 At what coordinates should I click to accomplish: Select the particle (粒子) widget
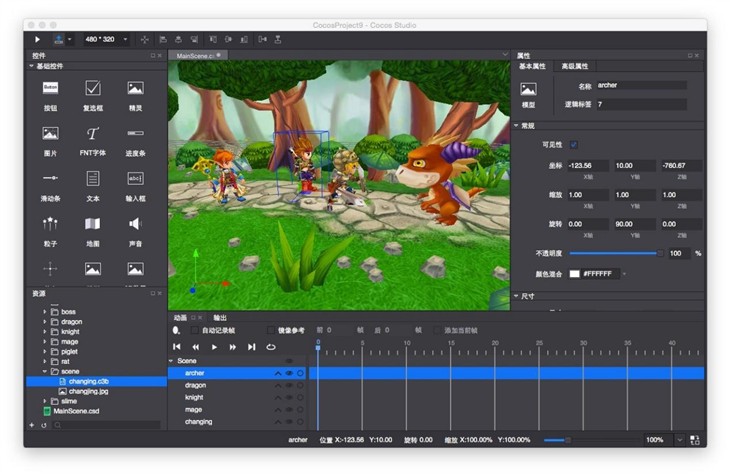pos(50,231)
